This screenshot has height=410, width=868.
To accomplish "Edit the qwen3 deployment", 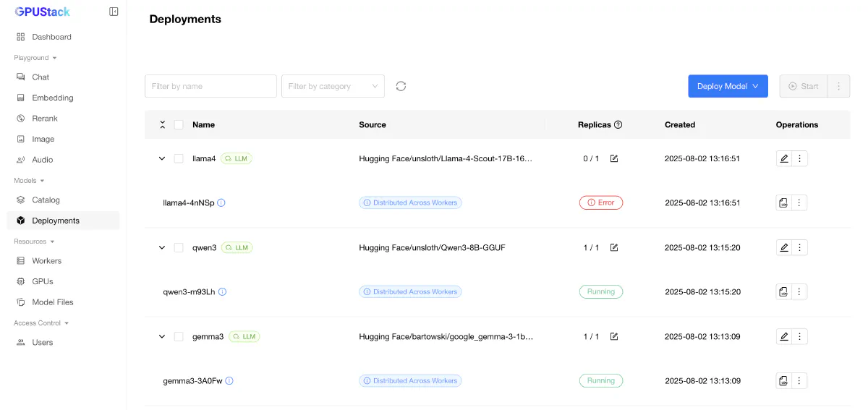I will [x=784, y=247].
